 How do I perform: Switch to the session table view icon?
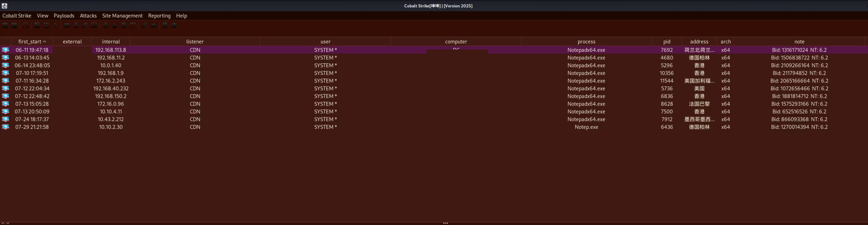[x=46, y=25]
